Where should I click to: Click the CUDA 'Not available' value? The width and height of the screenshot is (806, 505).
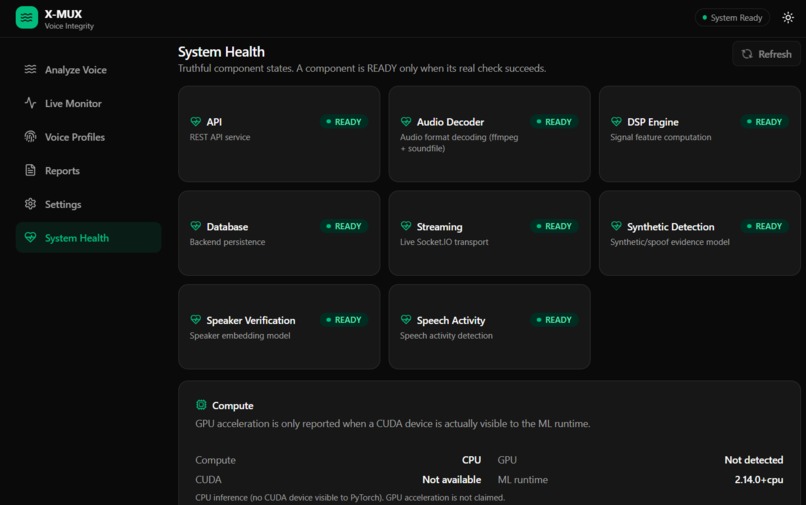tap(452, 479)
